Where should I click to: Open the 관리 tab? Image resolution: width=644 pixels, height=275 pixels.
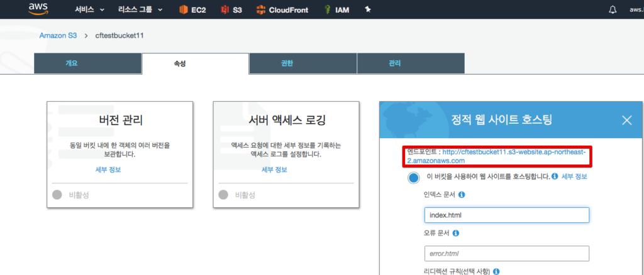point(411,63)
